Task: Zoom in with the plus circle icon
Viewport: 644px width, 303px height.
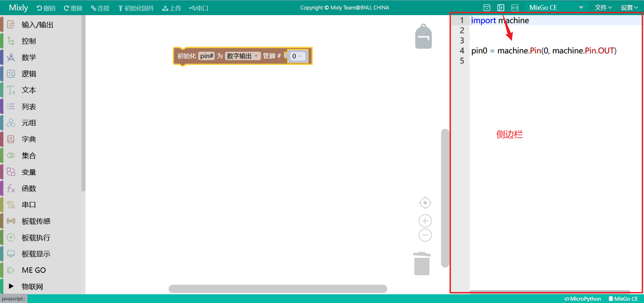Action: 425,221
